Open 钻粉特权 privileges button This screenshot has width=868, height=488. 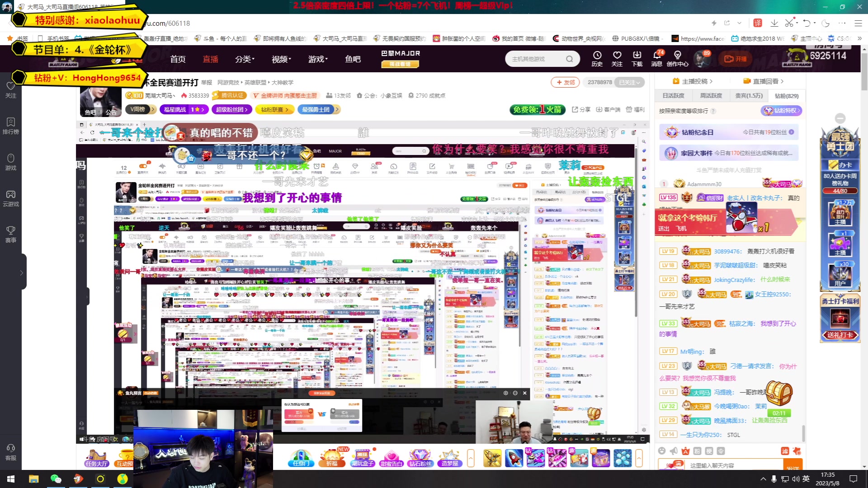point(782,111)
